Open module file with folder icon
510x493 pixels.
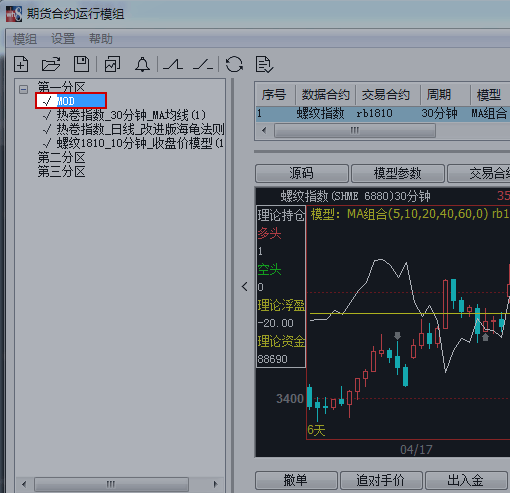coord(51,64)
